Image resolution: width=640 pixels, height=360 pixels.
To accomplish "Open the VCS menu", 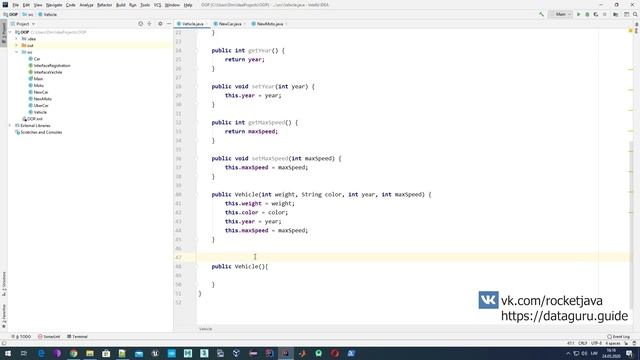I will [157, 5].
